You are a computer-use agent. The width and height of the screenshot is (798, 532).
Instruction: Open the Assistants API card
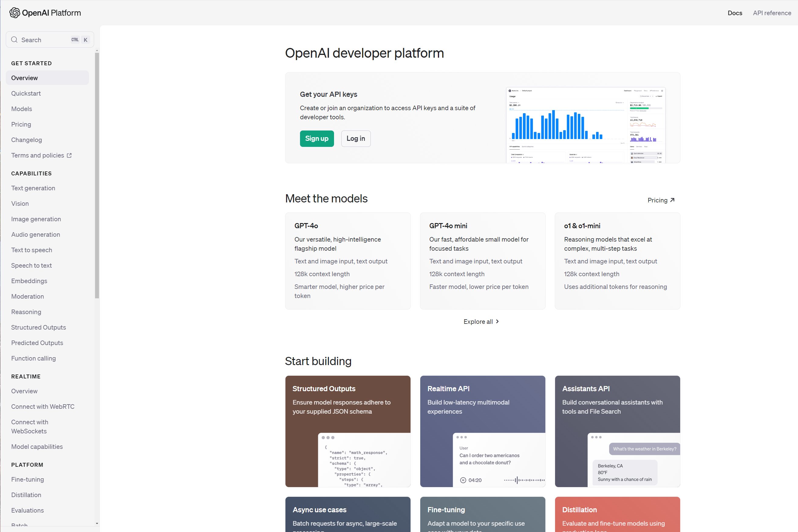(617, 431)
